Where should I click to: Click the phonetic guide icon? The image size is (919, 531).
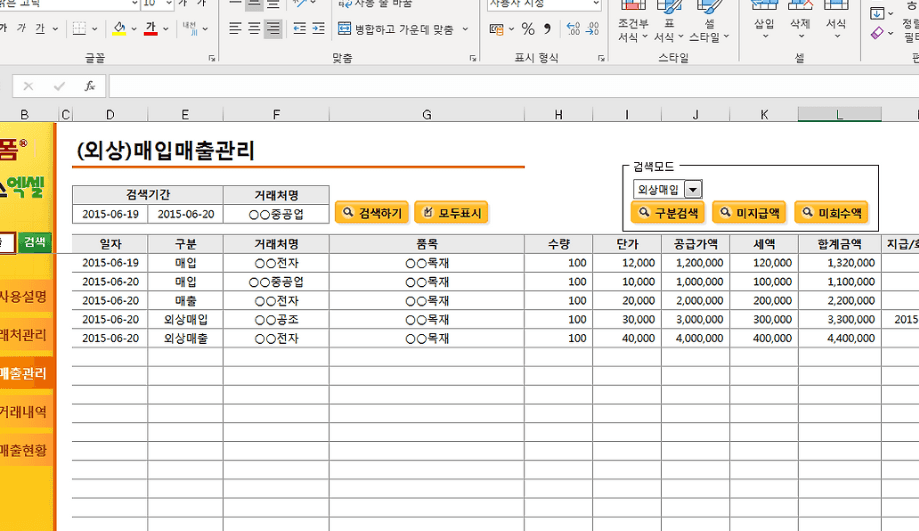189,28
